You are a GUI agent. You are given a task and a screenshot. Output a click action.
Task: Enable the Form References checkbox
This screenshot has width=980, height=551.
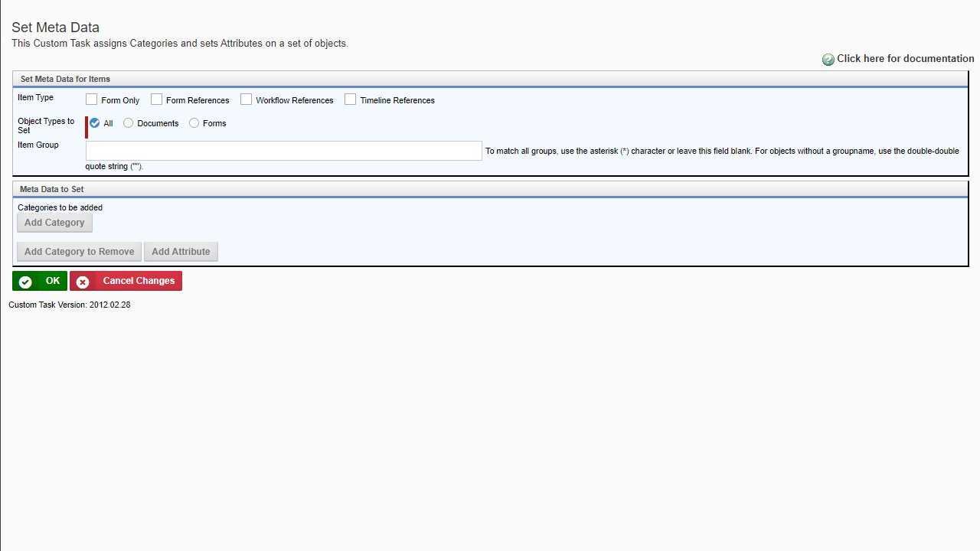(x=157, y=99)
